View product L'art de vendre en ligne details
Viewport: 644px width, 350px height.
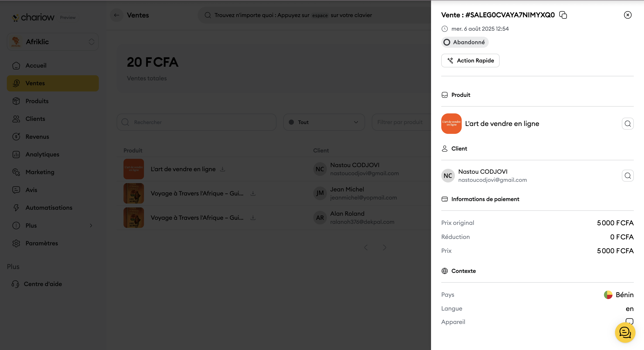[x=628, y=124]
